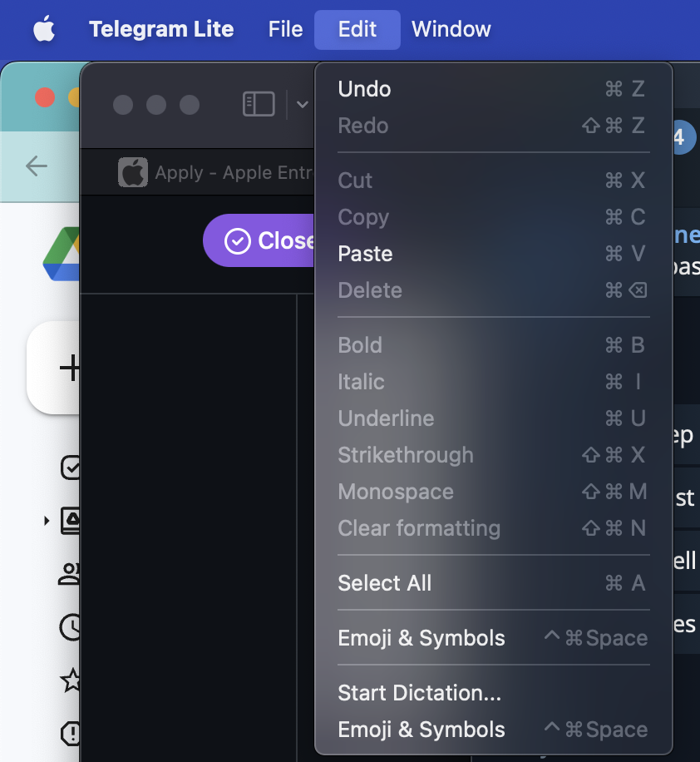This screenshot has width=700, height=762.
Task: Click the purple Close button
Action: 266,240
